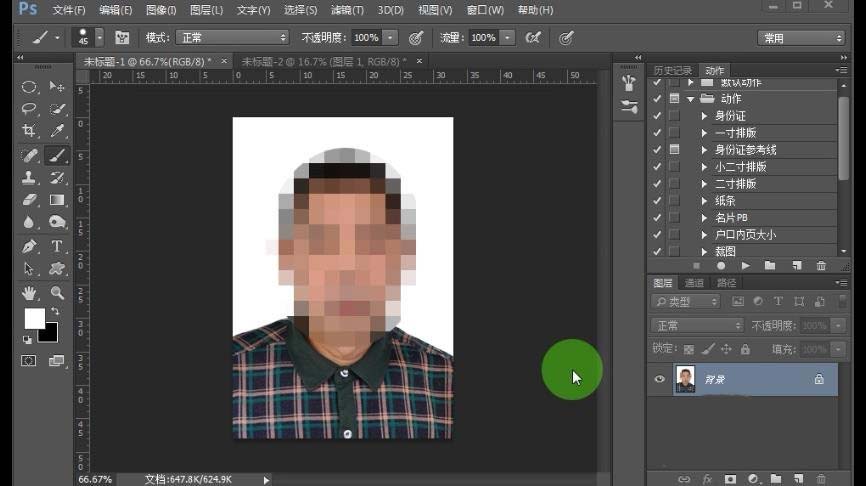Switch to the 通道 tab
Image resolution: width=866 pixels, height=486 pixels.
coord(694,283)
